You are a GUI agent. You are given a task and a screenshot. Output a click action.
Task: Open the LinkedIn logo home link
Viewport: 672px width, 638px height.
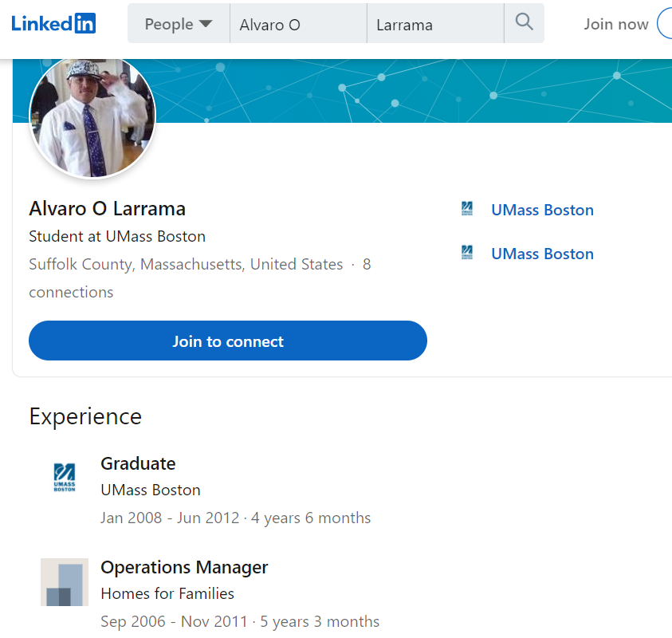pos(53,24)
